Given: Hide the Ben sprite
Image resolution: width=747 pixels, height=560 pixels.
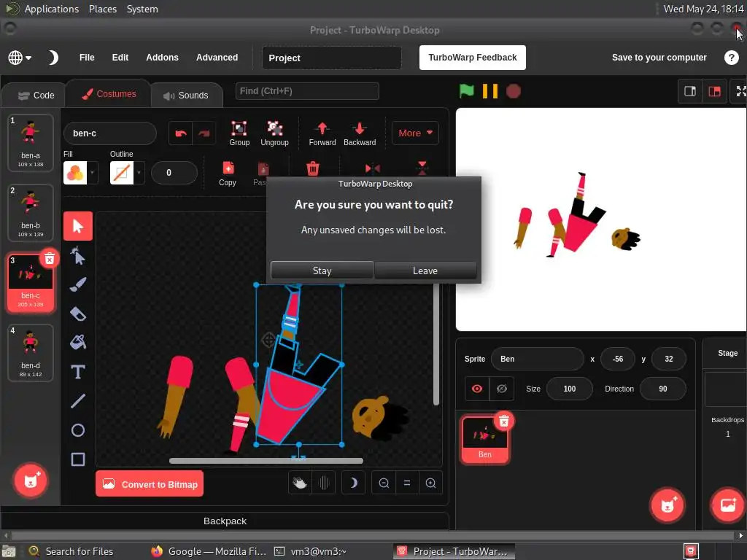Looking at the screenshot, I should coord(502,389).
